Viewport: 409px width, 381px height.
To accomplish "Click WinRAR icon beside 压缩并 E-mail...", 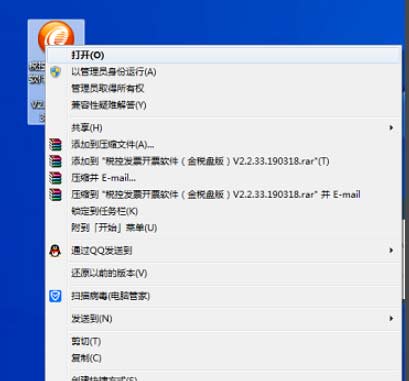I will [55, 178].
